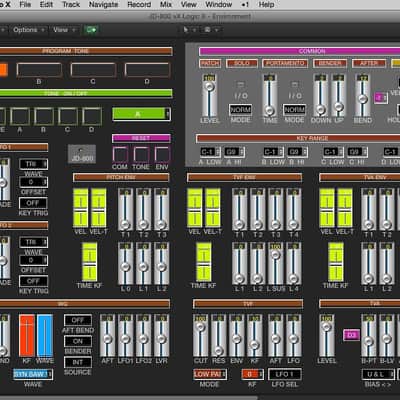Click the blue WG WAVE bar control
Screen dimensions: 400x400
45,335
